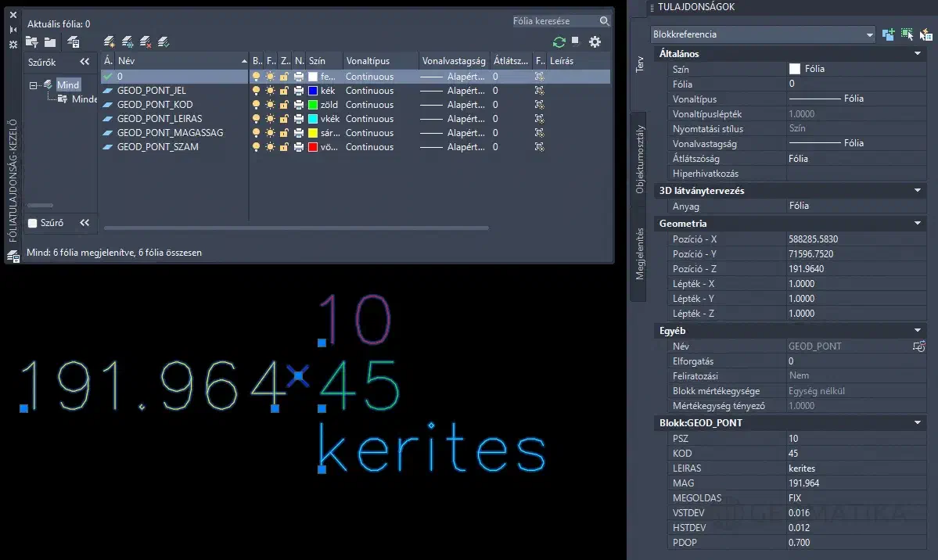Select the GEOD_PONT_MAGASSAG layer row name
This screenshot has width=938, height=560.
pos(170,133)
